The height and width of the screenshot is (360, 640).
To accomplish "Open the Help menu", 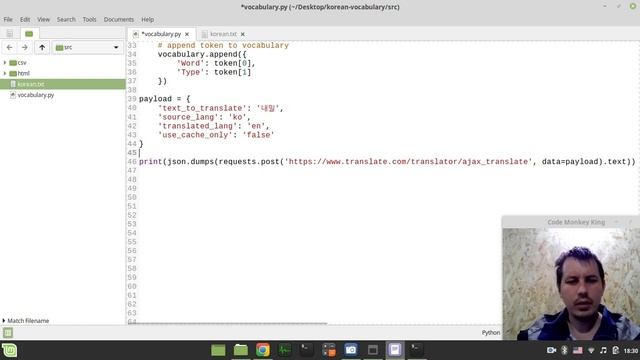I will click(x=148, y=20).
